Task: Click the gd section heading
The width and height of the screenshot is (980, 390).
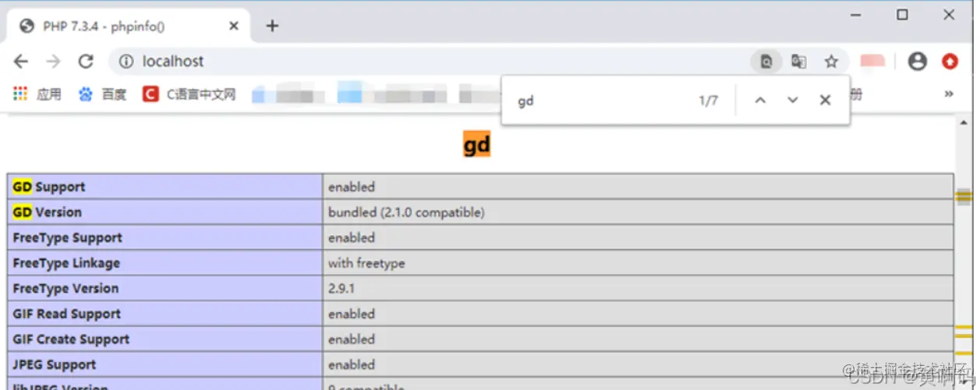Action: click(x=477, y=144)
